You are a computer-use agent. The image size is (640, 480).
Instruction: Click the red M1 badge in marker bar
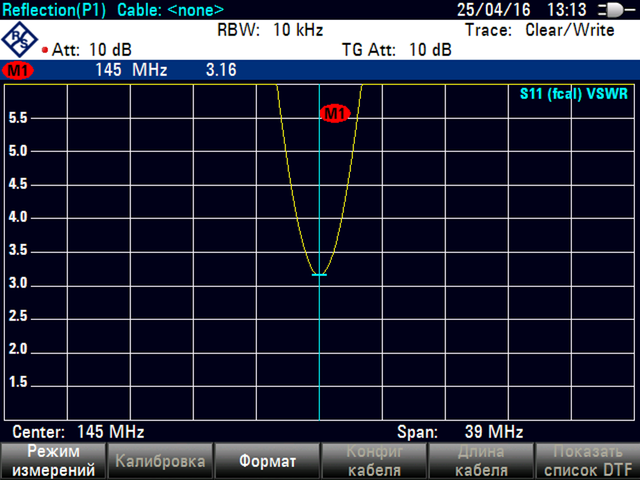[18, 71]
